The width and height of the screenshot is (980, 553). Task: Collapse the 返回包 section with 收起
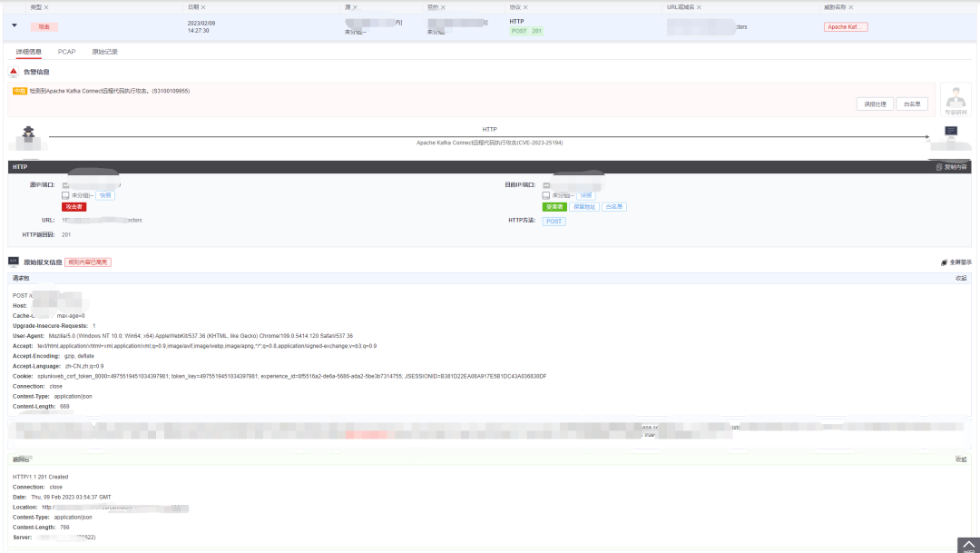coord(961,459)
